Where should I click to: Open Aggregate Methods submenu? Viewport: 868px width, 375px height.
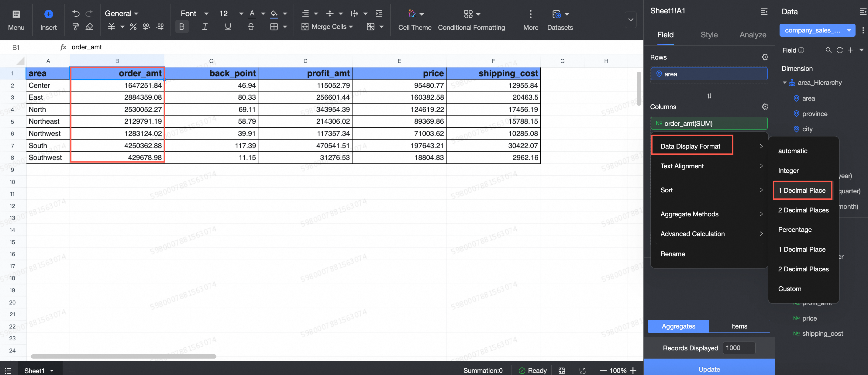[x=709, y=214]
